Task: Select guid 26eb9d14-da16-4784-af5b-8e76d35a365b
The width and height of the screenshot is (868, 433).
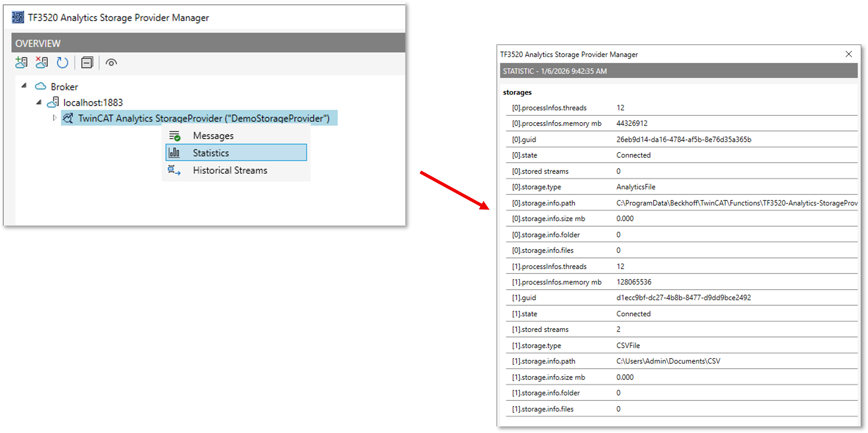Action: click(x=684, y=139)
